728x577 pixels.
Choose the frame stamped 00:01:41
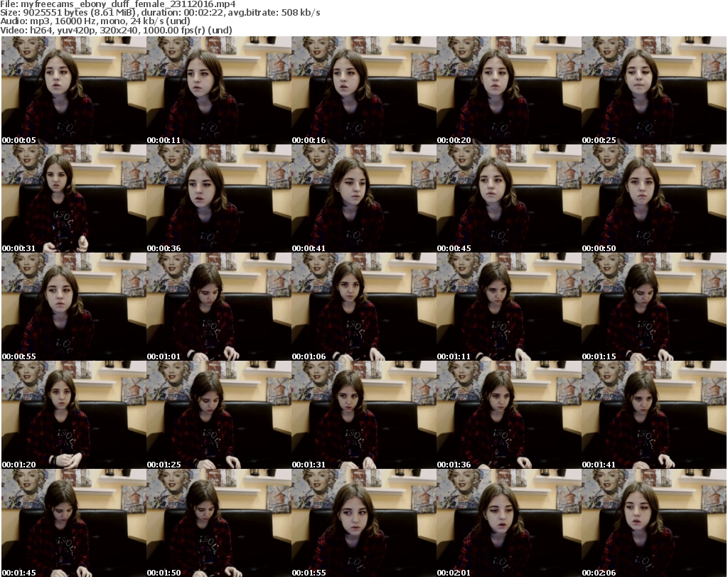(654, 414)
